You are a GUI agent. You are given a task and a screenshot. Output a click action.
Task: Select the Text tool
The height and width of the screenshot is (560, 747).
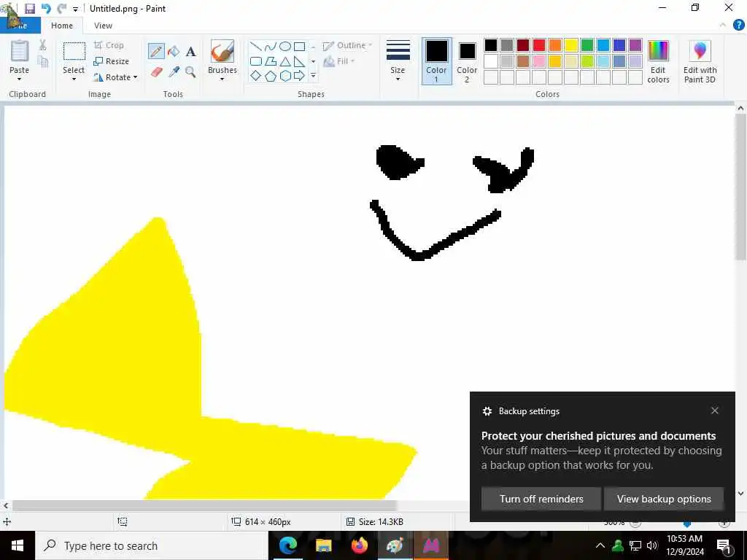tap(190, 52)
